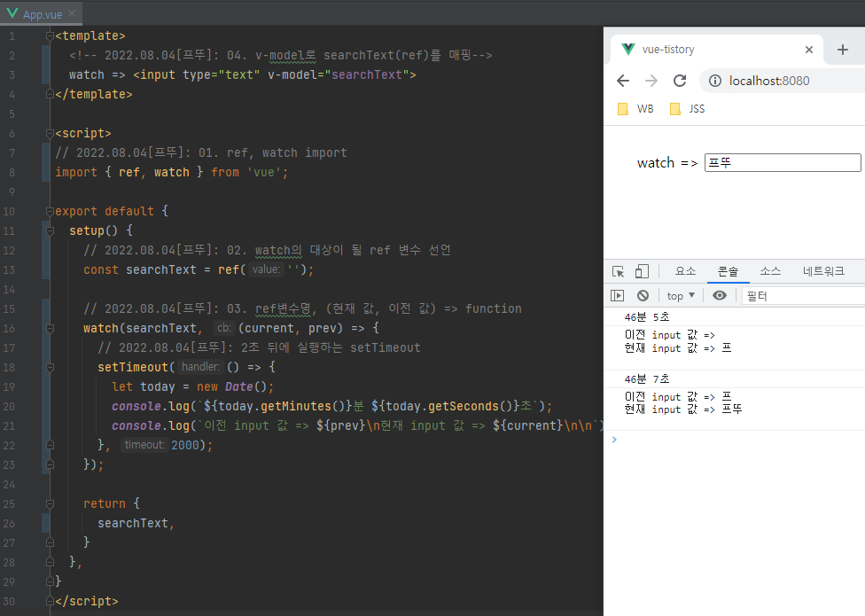Switch to the vue-tistory browser tab
This screenshot has height=616, width=865.
coord(717,49)
